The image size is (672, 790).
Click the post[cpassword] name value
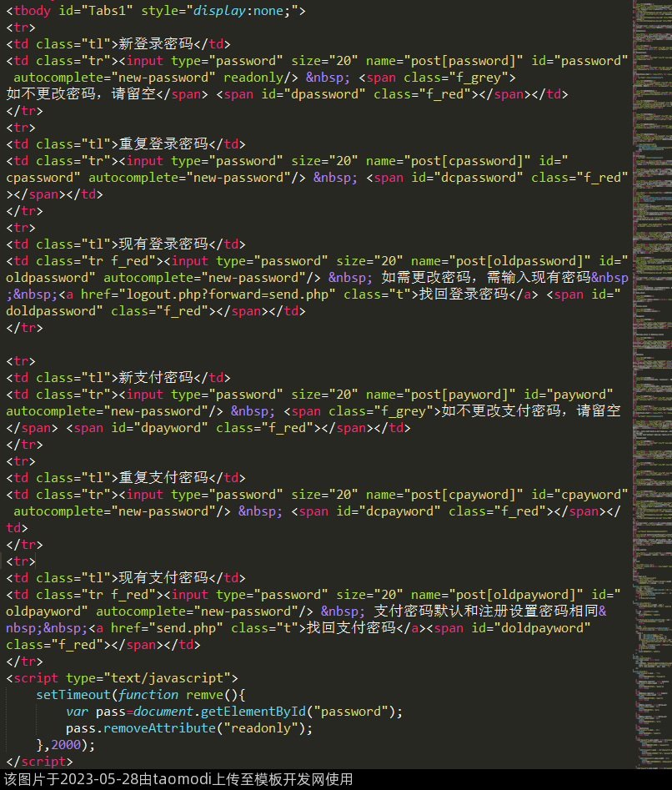pyautogui.click(x=464, y=161)
